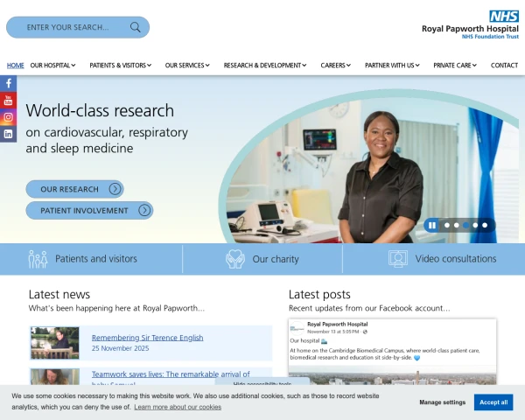Click Manage settings in cookie banner
The height and width of the screenshot is (420, 525).
(442, 402)
